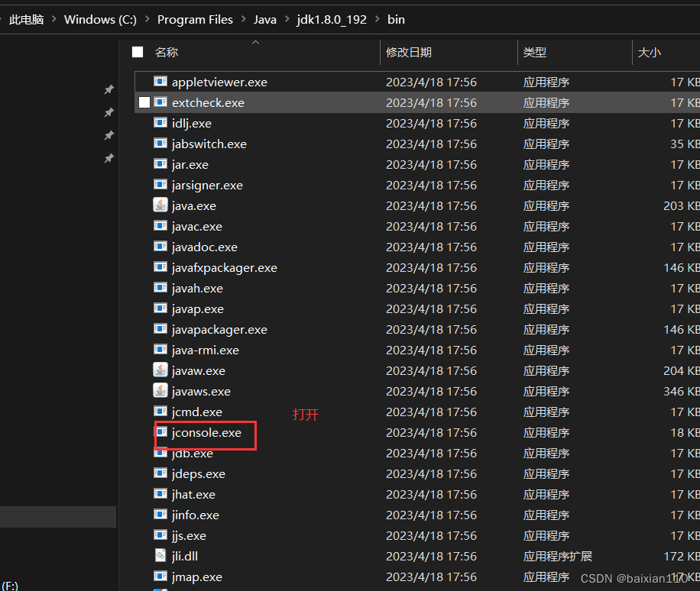Click the javapackager.exe file icon
Viewport: 700px width, 591px height.
[160, 329]
